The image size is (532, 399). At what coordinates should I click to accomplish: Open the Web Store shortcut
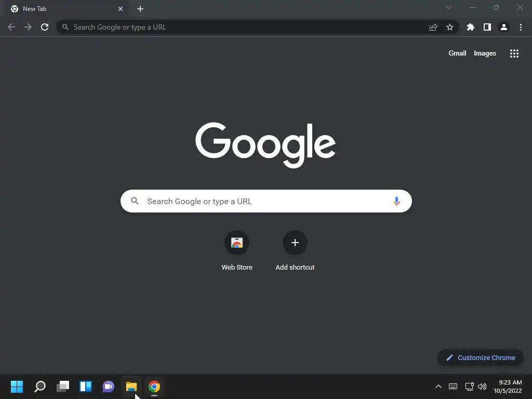coord(237,250)
